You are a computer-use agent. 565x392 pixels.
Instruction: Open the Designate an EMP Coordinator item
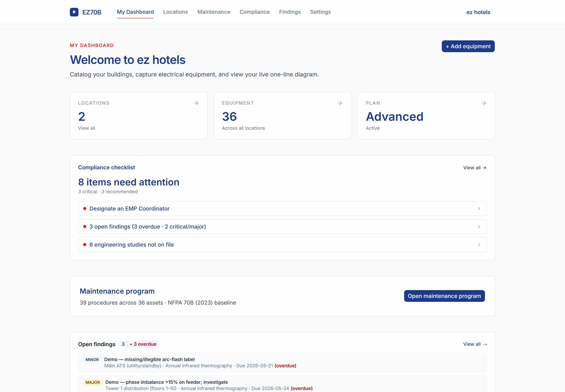(282, 209)
